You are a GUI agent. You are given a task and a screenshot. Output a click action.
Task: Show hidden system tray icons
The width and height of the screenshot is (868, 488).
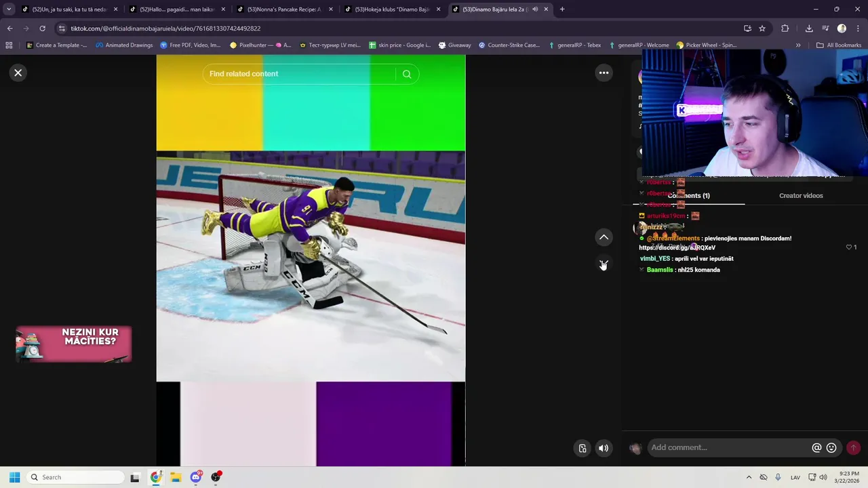coord(749,477)
